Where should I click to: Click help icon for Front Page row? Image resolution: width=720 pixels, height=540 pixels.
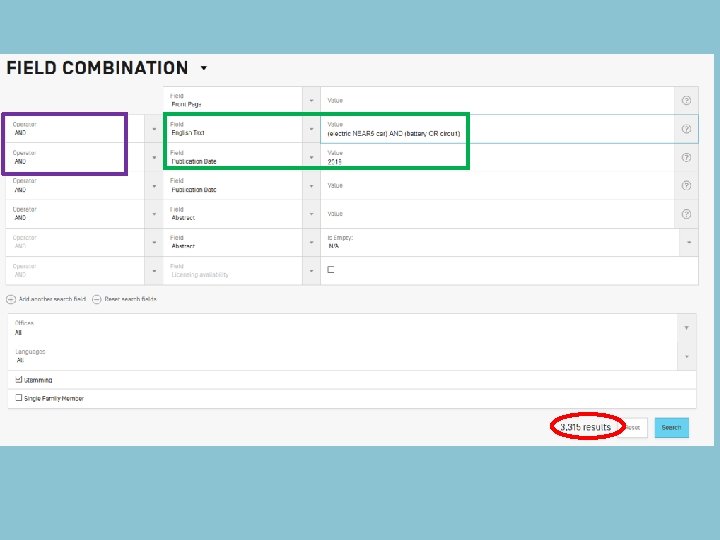686,101
